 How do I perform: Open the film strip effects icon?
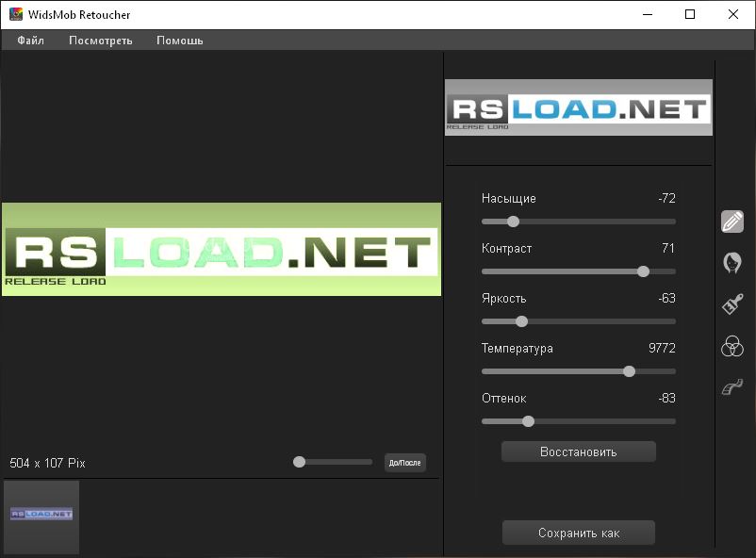731,387
